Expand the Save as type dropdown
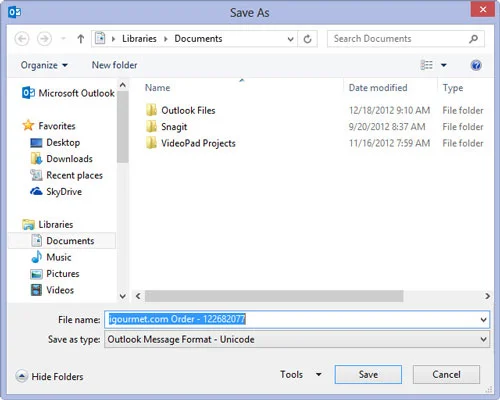500x400 pixels. point(483,339)
